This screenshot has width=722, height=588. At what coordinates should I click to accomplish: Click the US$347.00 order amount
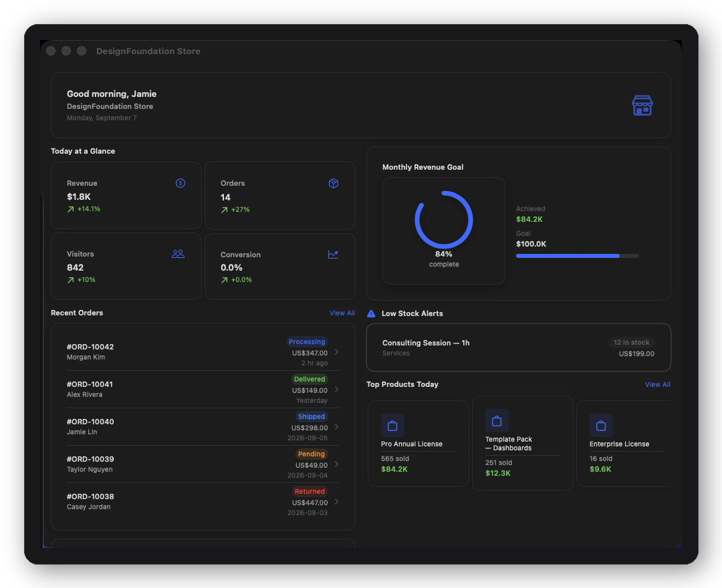tap(310, 353)
